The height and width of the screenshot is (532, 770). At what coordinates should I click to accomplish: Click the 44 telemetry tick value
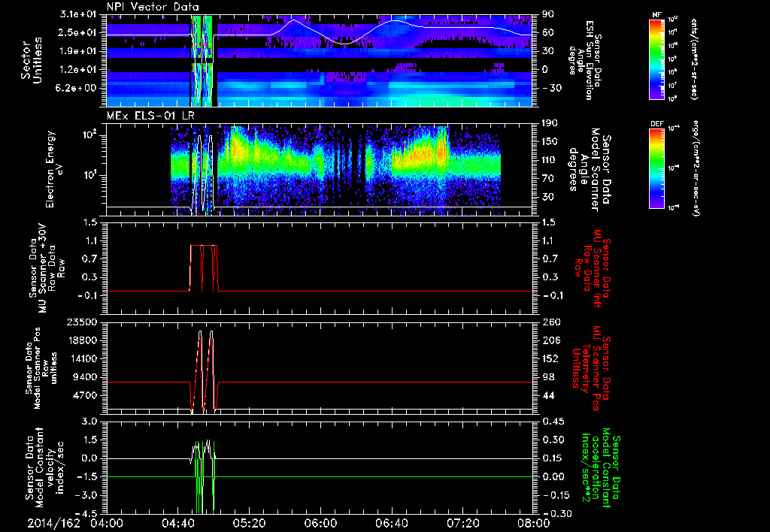tap(548, 395)
